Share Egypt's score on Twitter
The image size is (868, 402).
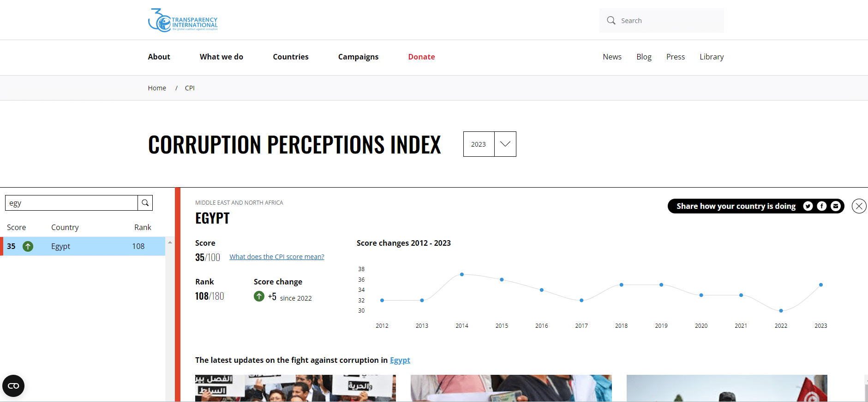coord(808,206)
